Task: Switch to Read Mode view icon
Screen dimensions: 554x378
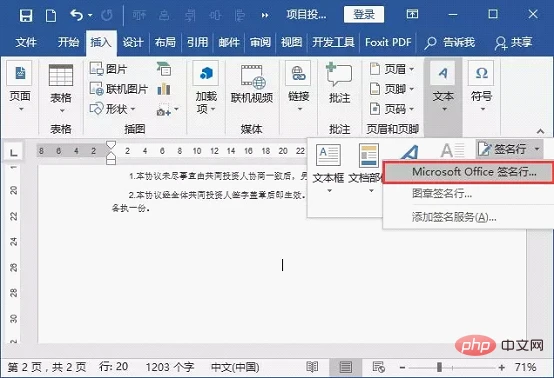Action: point(312,367)
